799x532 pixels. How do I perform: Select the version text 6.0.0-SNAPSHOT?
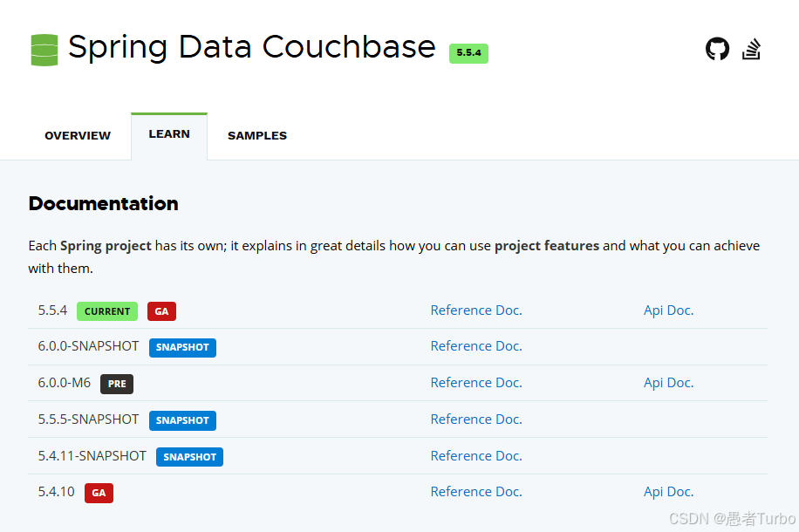[x=88, y=346]
